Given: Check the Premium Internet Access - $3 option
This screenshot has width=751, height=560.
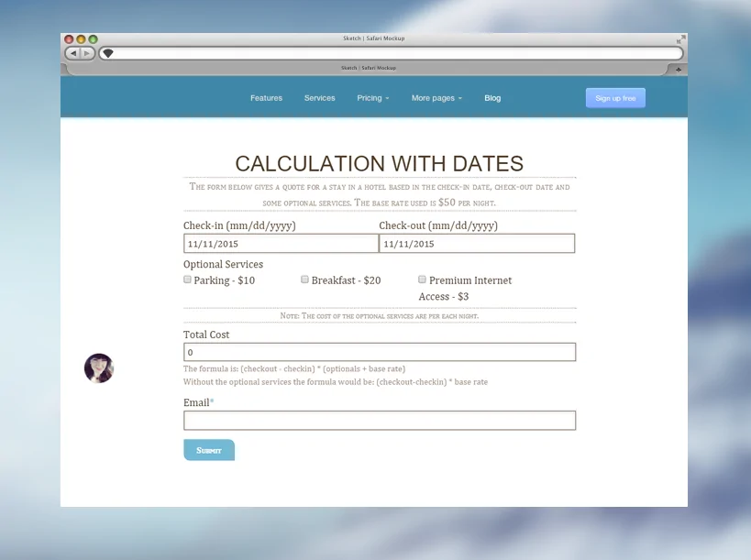Looking at the screenshot, I should pos(422,279).
